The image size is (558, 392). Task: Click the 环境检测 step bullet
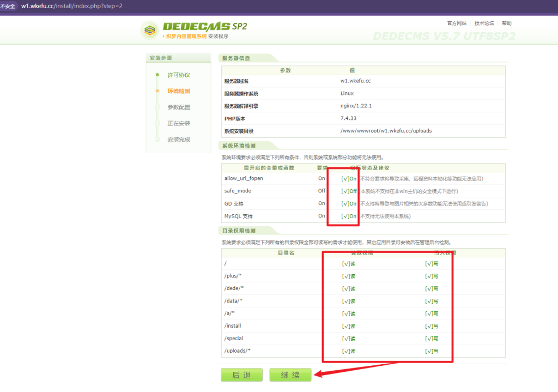[x=157, y=91]
